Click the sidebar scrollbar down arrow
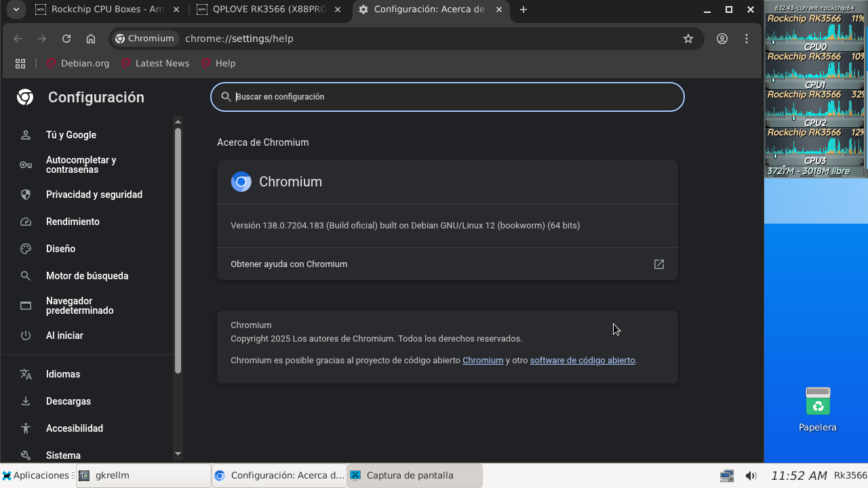 point(178,453)
